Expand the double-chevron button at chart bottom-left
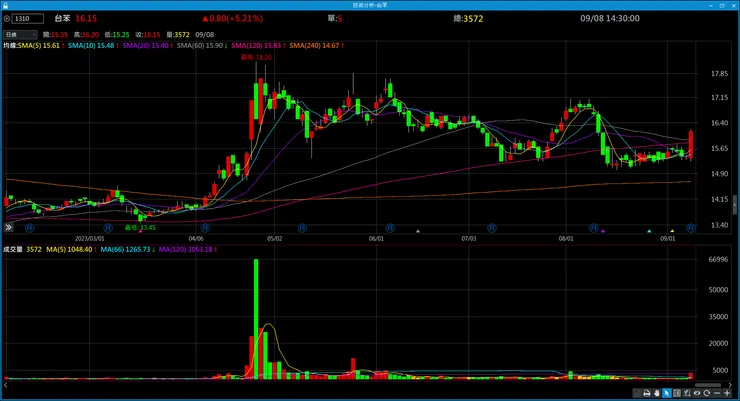 click(x=8, y=227)
